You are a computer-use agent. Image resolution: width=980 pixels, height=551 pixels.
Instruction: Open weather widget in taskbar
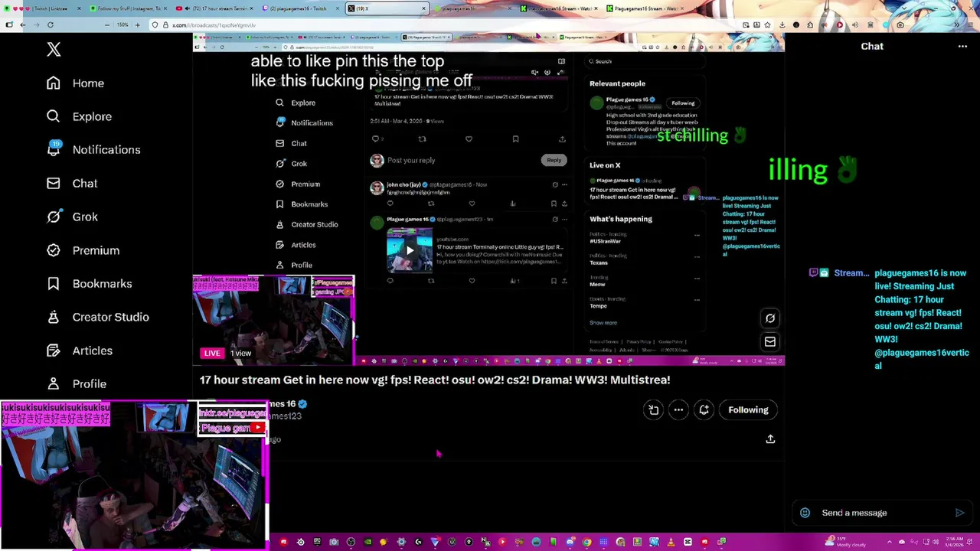pyautogui.click(x=846, y=541)
